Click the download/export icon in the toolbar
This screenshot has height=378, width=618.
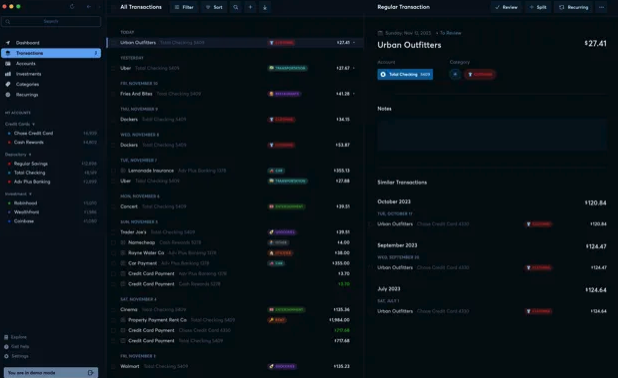click(265, 7)
